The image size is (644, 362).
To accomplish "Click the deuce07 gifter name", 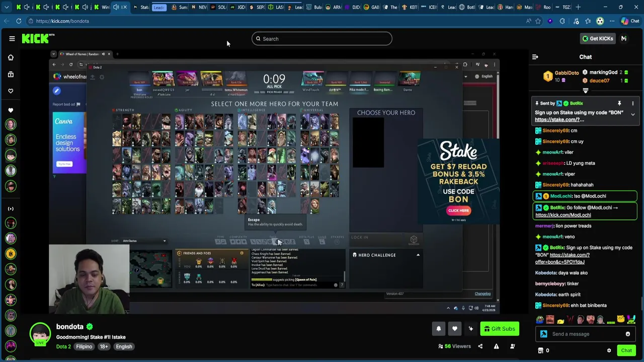I will [599, 80].
